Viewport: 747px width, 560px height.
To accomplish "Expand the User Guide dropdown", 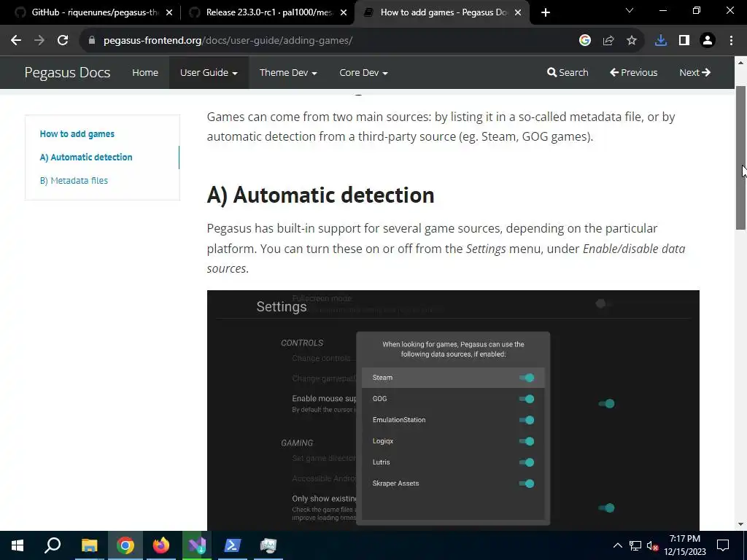I will [x=209, y=72].
